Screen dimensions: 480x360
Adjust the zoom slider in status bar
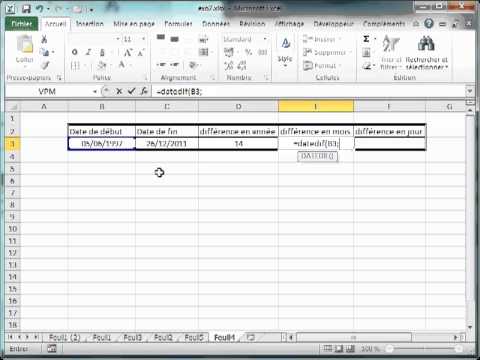(424, 349)
